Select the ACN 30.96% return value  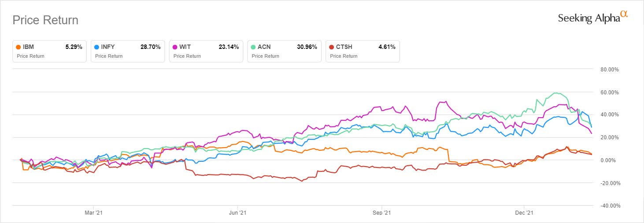[308, 47]
